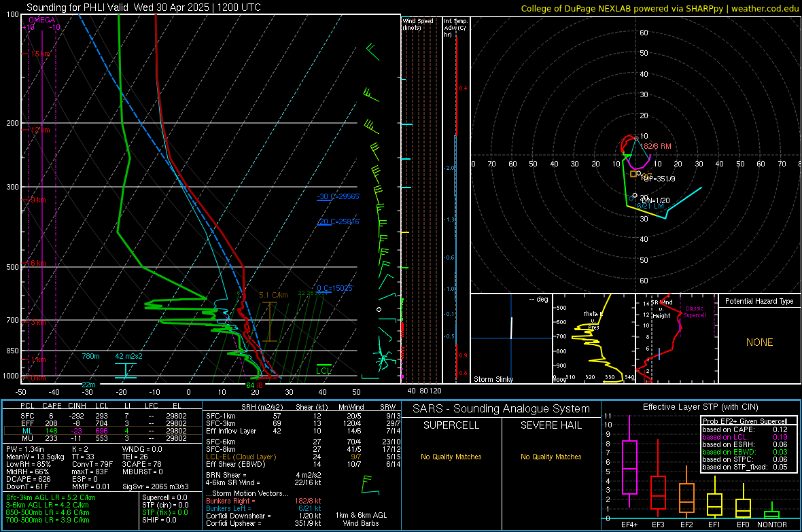Click the Storm Slinky label
Viewport: 802px width, 532px height.
click(x=493, y=379)
